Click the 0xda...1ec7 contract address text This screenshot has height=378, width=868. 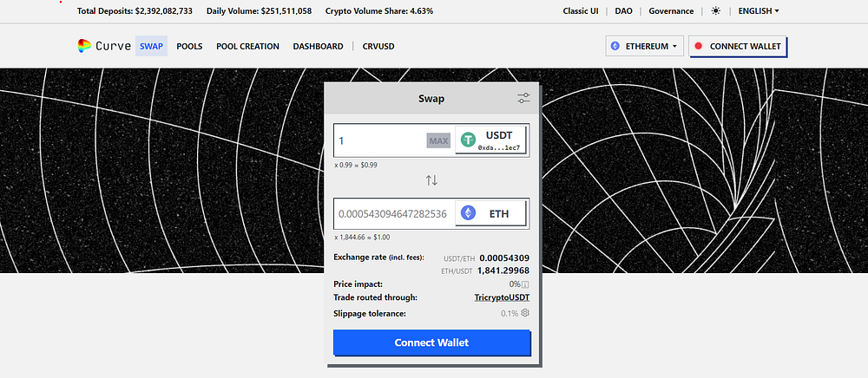(x=499, y=148)
